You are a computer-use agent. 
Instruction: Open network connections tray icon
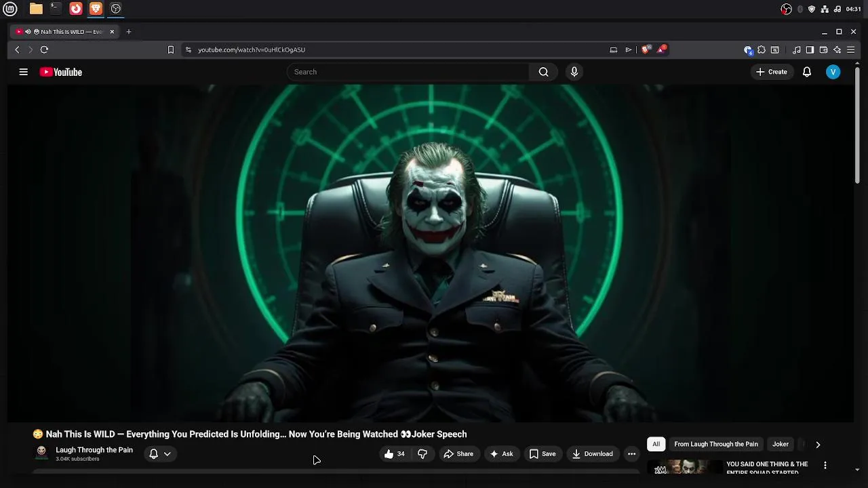point(825,9)
